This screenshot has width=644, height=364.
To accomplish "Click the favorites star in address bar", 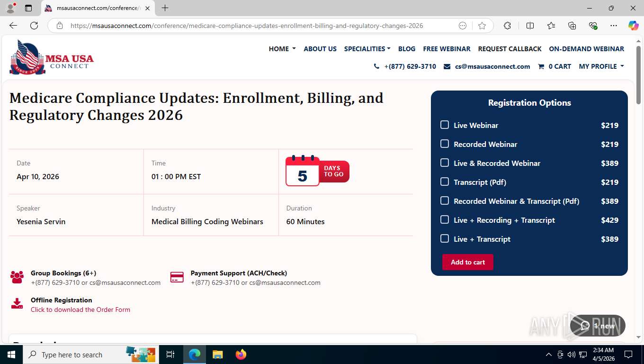I will 482,26.
